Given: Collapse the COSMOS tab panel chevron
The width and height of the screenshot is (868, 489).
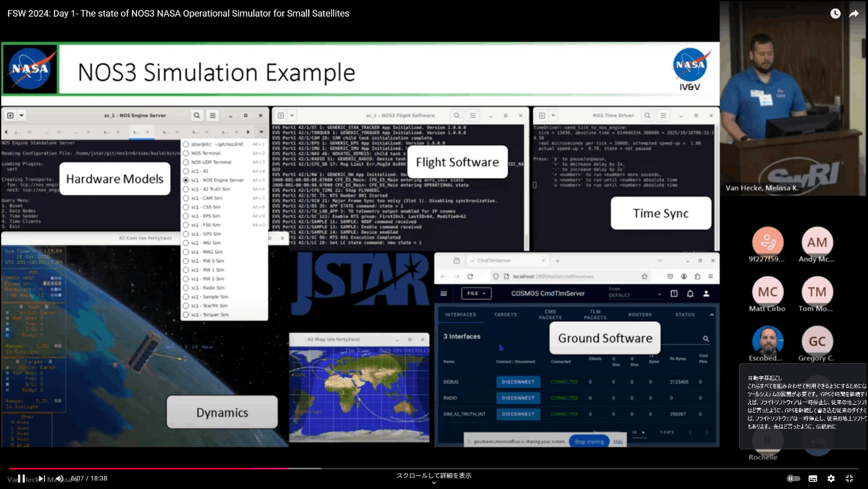Looking at the screenshot, I should click(712, 315).
